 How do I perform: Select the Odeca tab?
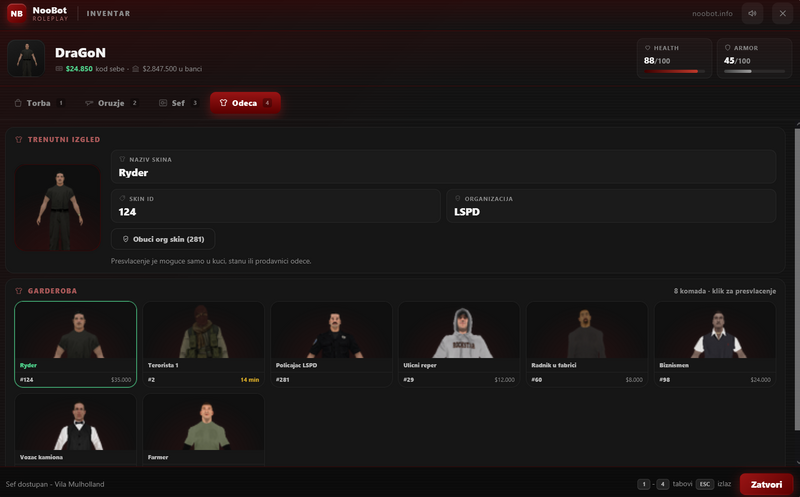[245, 103]
